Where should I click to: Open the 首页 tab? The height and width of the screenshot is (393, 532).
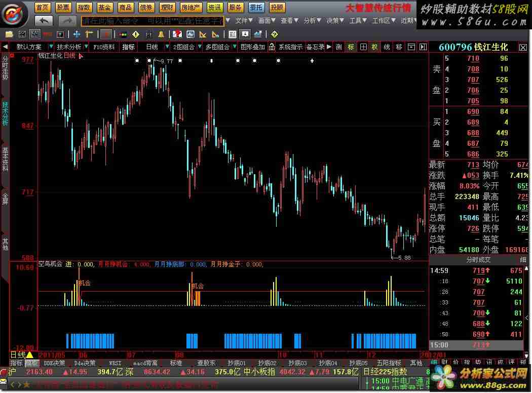click(x=43, y=8)
